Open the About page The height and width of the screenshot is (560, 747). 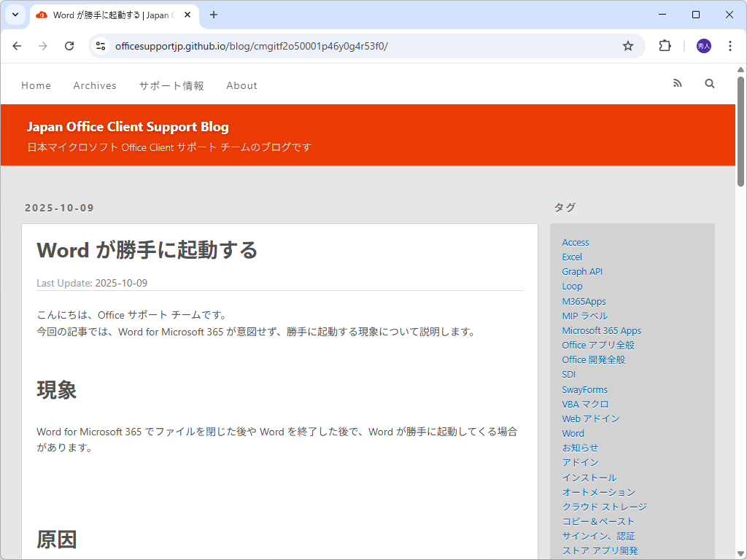pyautogui.click(x=241, y=85)
